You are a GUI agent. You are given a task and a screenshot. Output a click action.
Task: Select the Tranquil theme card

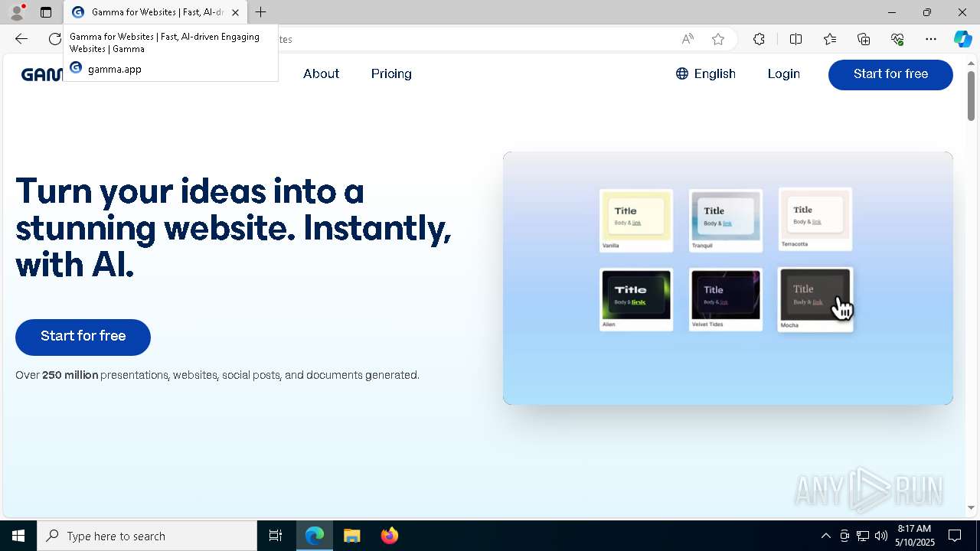point(726,220)
